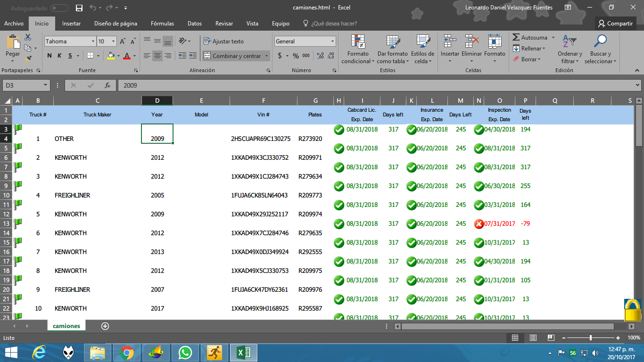
Task: Apply percent style format
Action: click(x=296, y=56)
